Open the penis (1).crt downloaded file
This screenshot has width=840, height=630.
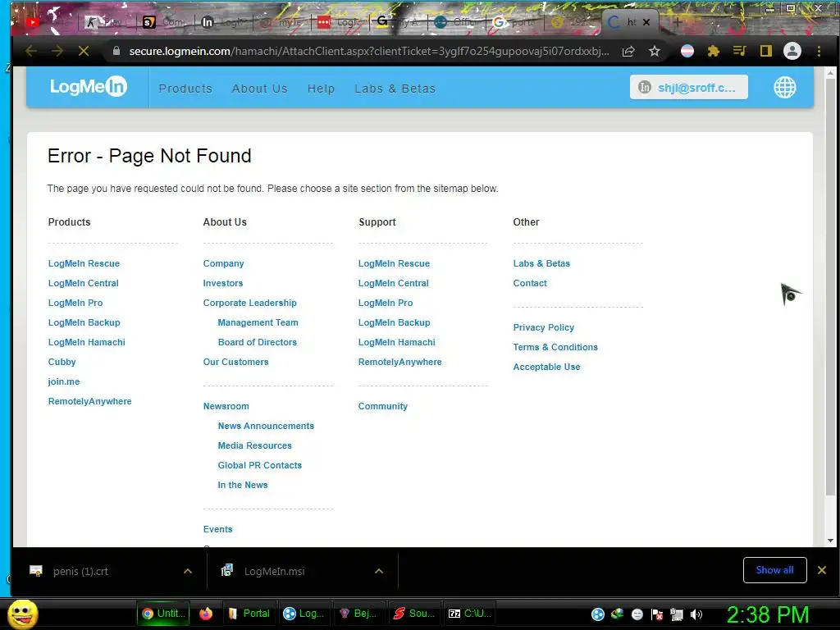click(80, 572)
